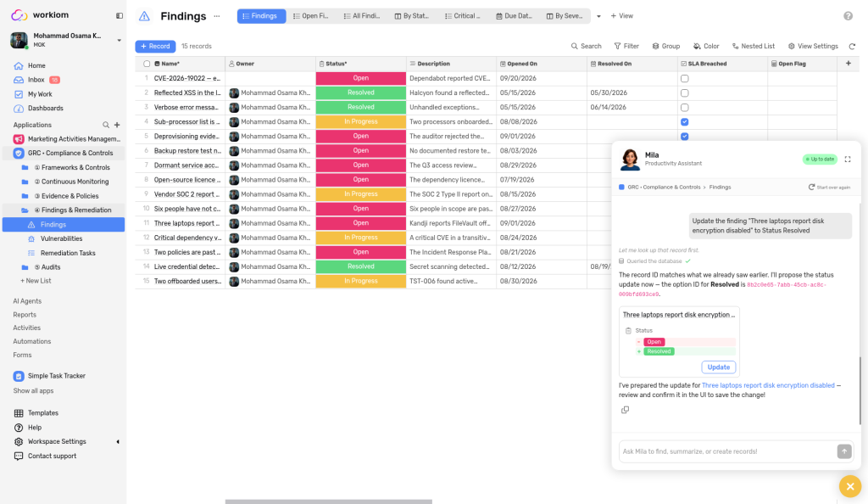Switch to By Severity view tab

pyautogui.click(x=565, y=16)
